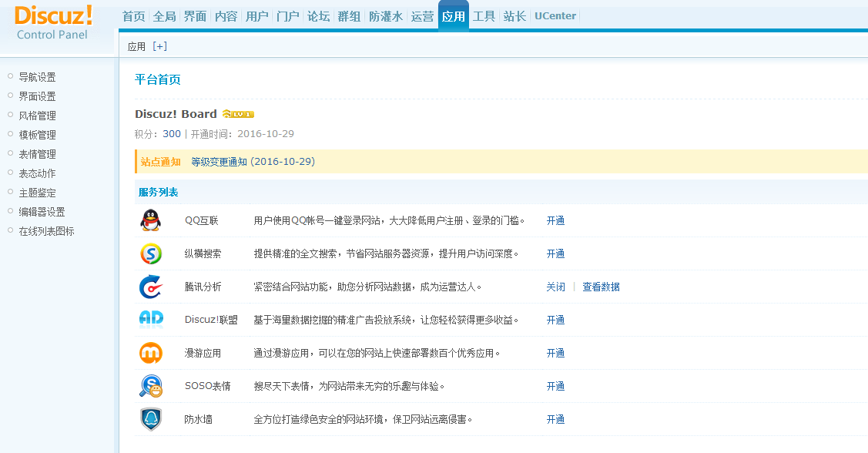
Task: Open 主题鉴定 in sidebar
Action: (x=37, y=193)
